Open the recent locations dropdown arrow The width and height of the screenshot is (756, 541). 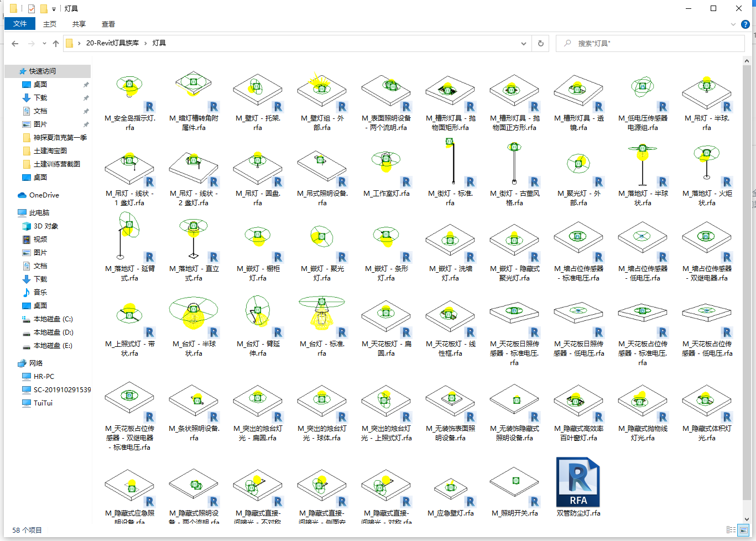point(45,43)
